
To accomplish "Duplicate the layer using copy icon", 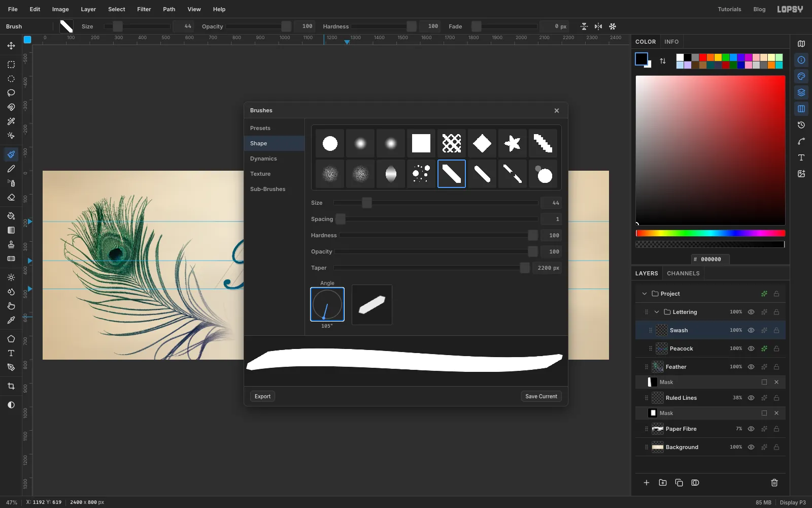I will click(x=679, y=483).
